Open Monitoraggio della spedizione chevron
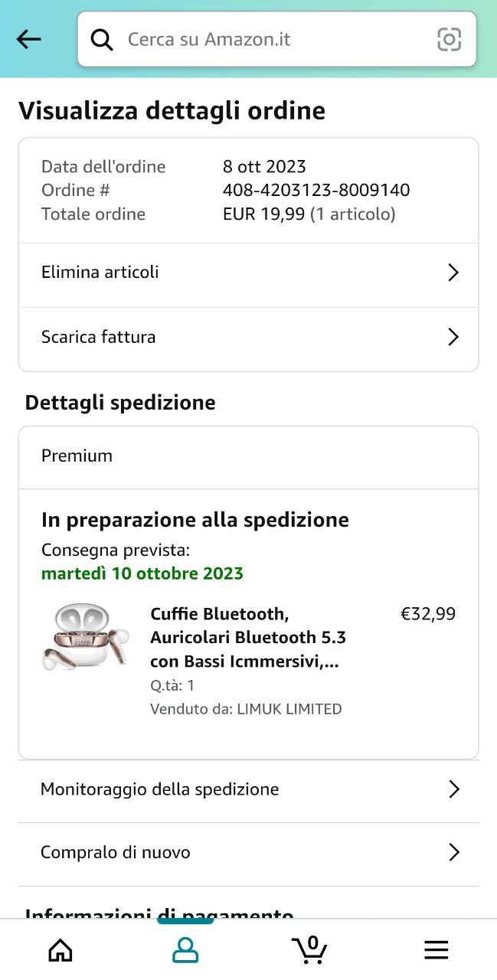Screen dimensions: 497x980 pos(453,789)
